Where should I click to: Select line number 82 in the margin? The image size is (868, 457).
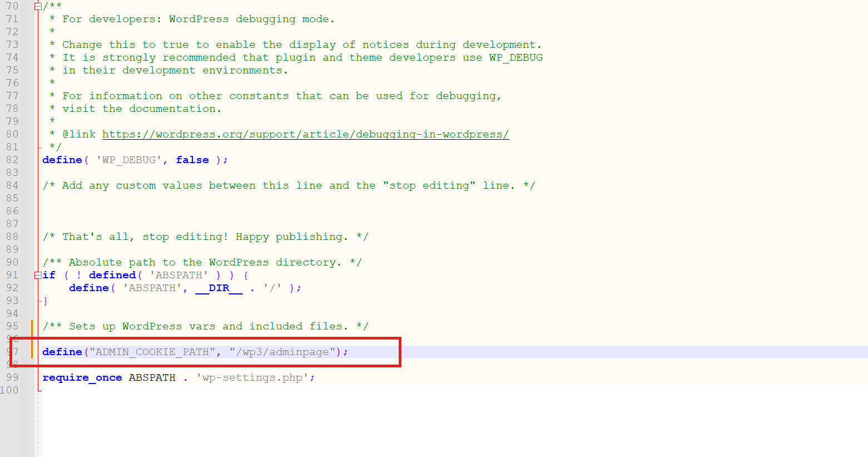tap(12, 160)
